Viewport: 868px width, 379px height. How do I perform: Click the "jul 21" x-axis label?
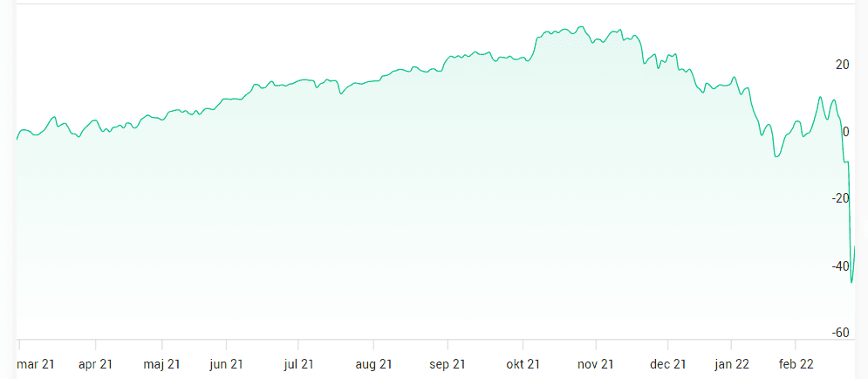click(x=298, y=364)
